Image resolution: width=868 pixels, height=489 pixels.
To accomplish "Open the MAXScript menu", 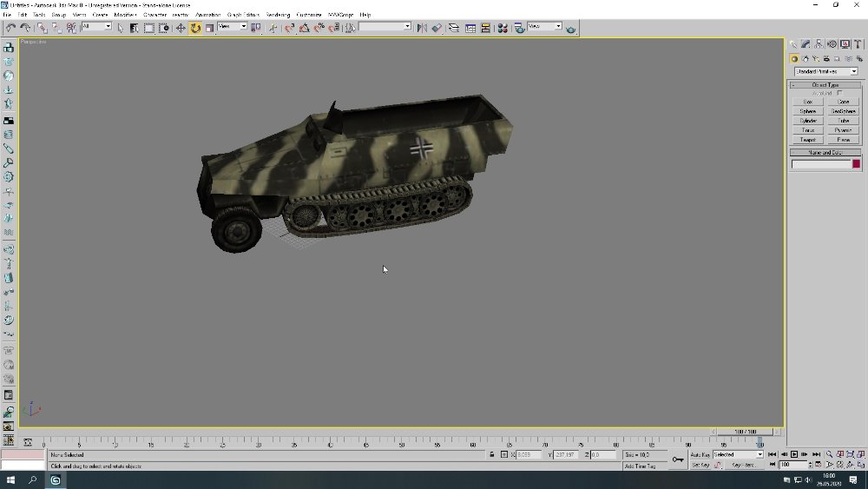I will point(340,15).
